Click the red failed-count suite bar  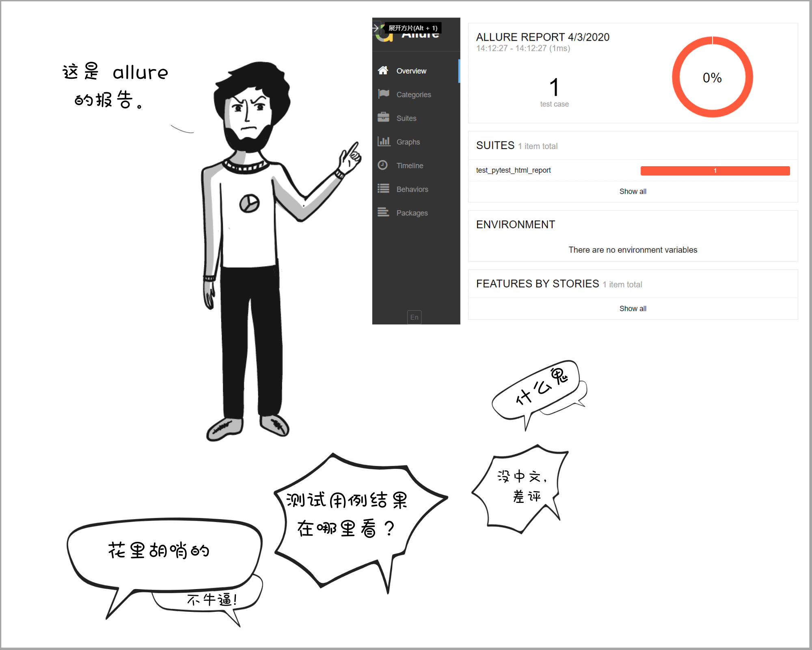click(x=715, y=171)
